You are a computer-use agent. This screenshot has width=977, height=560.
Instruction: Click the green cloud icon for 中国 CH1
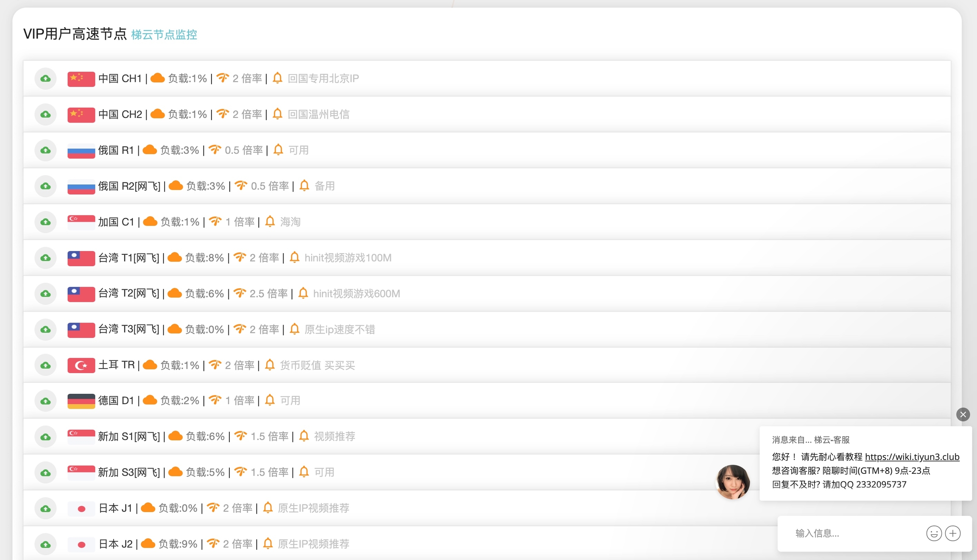click(45, 78)
